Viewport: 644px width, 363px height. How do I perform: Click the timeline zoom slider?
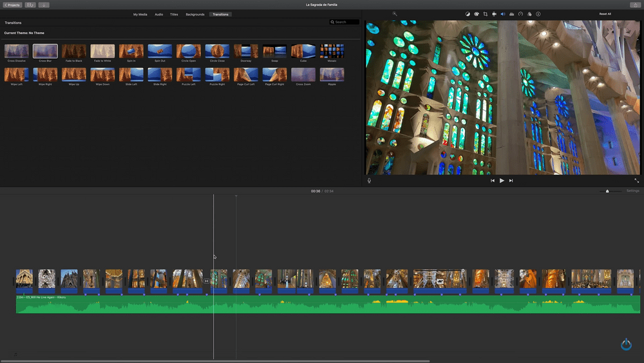[x=607, y=191]
